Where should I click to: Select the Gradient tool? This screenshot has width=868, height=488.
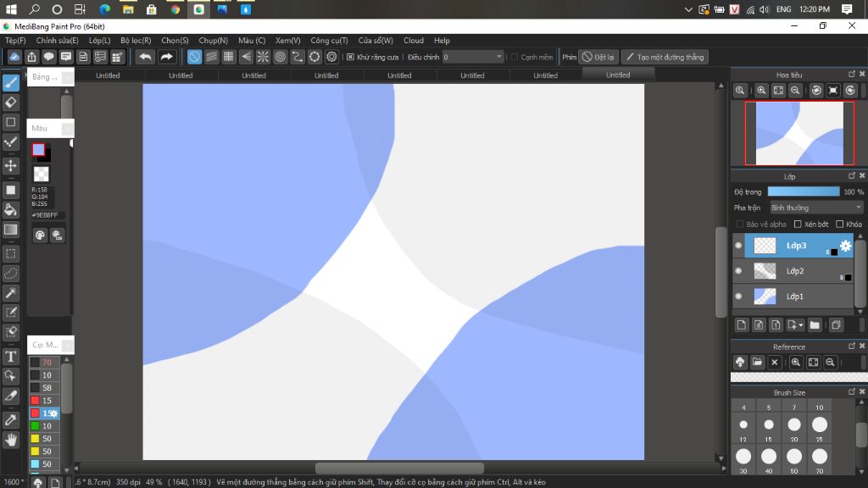click(11, 230)
